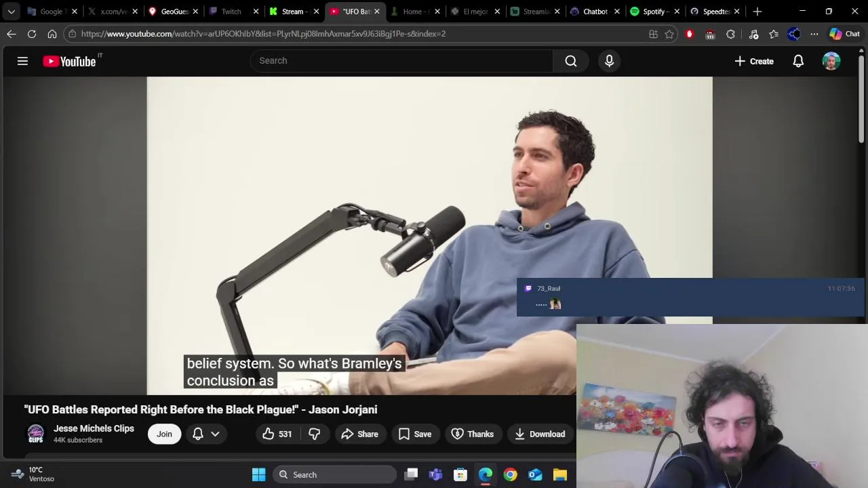Open the YouTube account avatar menu
Image resolution: width=868 pixels, height=488 pixels.
click(x=831, y=61)
